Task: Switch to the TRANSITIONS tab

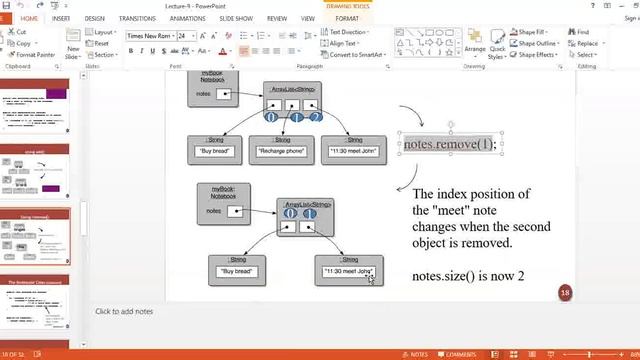Action: (x=137, y=19)
